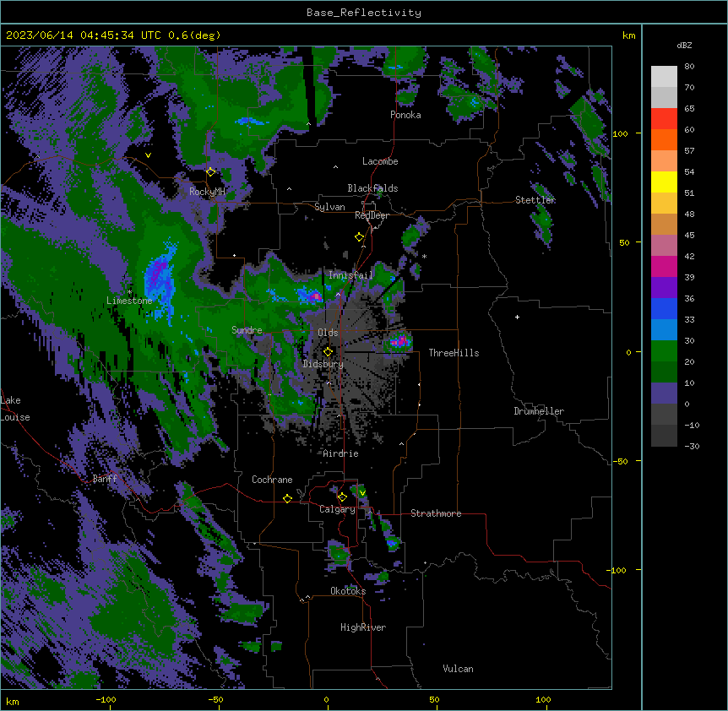
Task: Select the Drumheller town label
Action: click(x=539, y=411)
